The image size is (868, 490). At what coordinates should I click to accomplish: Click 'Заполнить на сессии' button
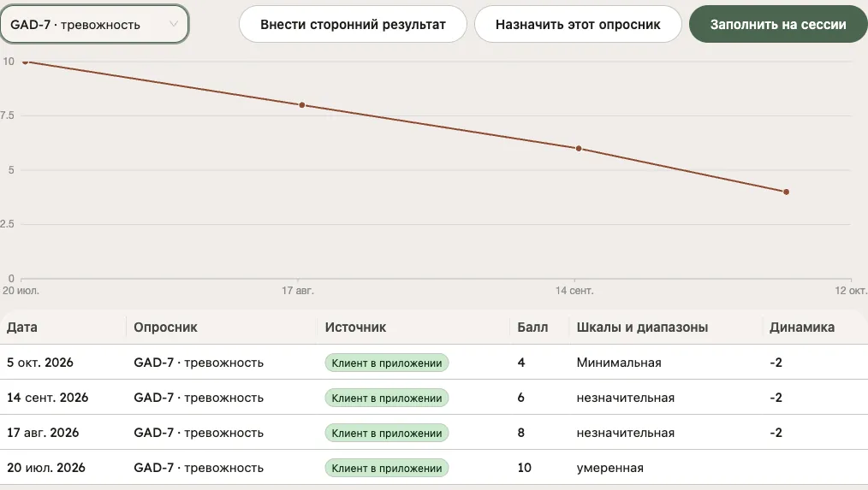(778, 24)
